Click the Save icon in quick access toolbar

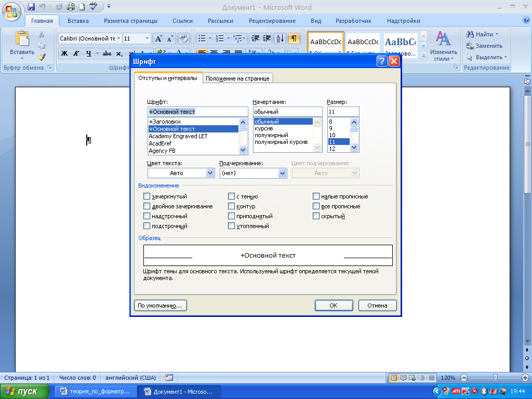pyautogui.click(x=31, y=7)
